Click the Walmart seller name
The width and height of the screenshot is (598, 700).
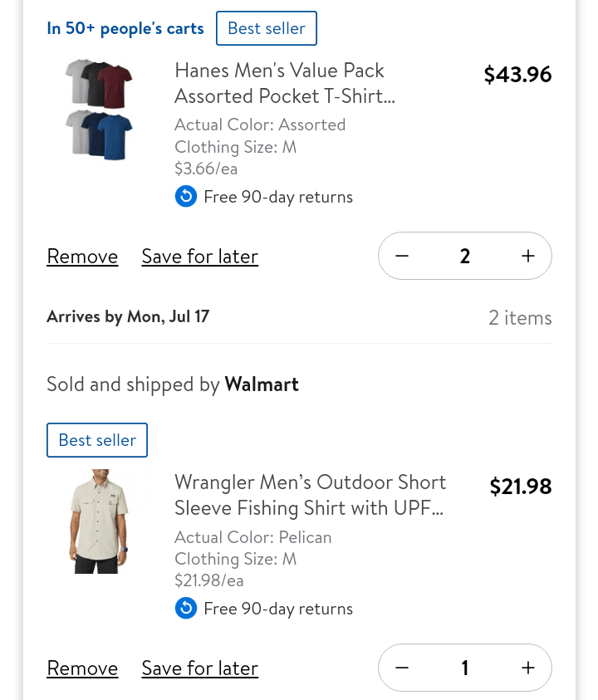click(x=262, y=384)
